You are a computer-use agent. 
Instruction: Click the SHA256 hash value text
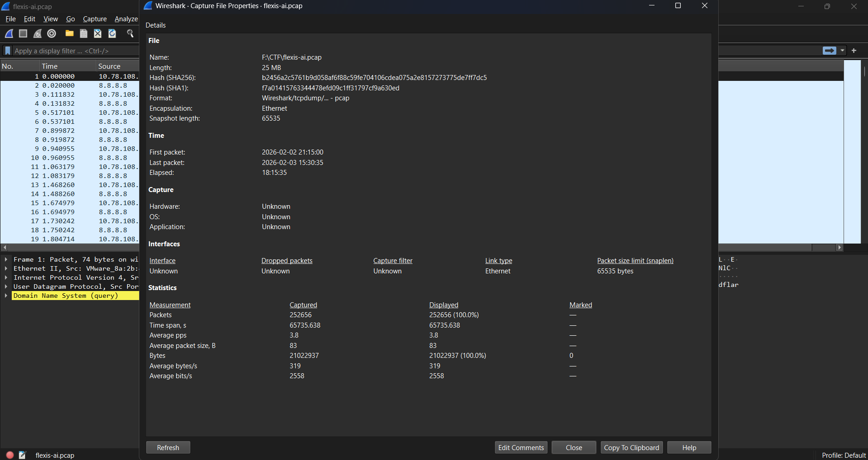click(374, 78)
